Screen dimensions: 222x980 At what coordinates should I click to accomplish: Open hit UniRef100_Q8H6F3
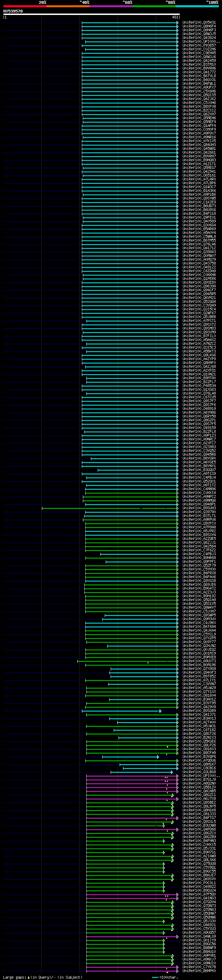[199, 30]
